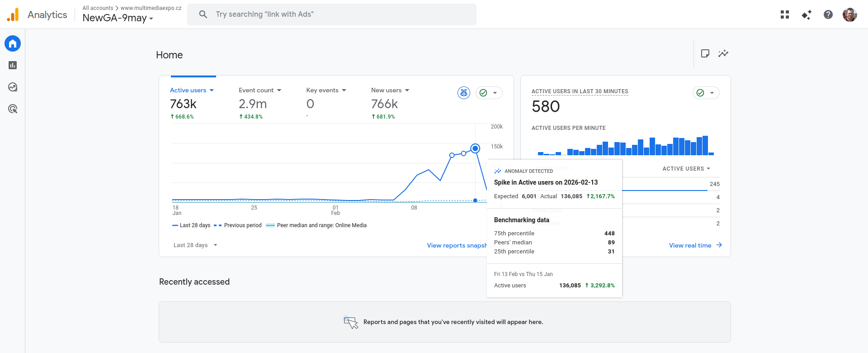Expand the Event count metric dropdown
Screen dimensions: 868x353
pyautogui.click(x=279, y=91)
